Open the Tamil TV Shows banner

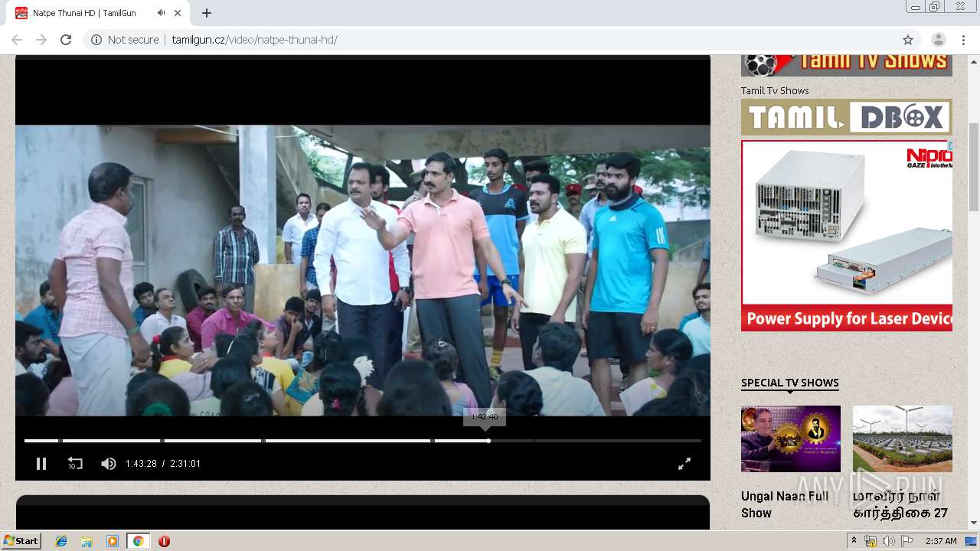tap(847, 65)
